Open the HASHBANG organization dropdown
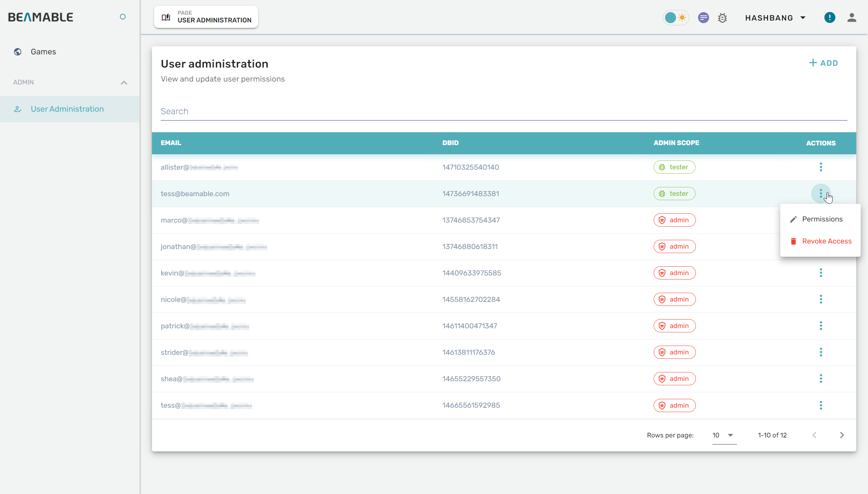The height and width of the screenshot is (494, 868). [775, 18]
